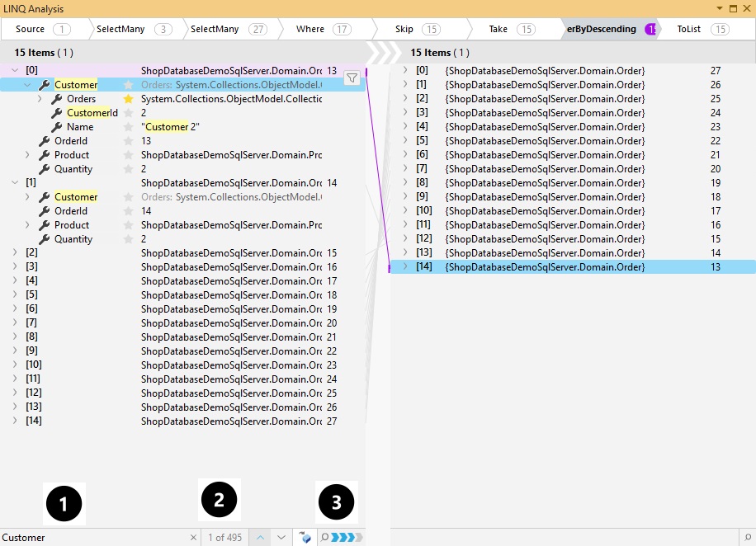Click the "1 of 495" match counter
The image size is (756, 546).
(224, 537)
